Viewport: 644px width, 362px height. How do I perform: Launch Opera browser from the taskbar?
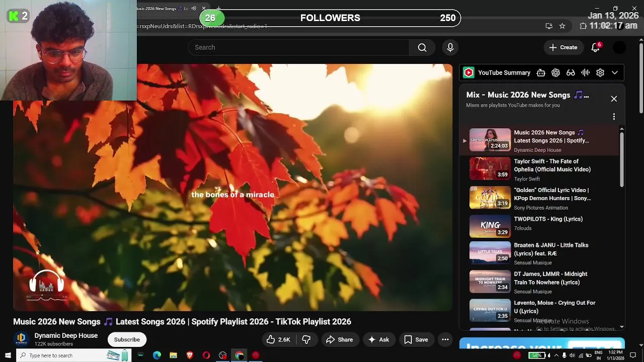point(206,355)
